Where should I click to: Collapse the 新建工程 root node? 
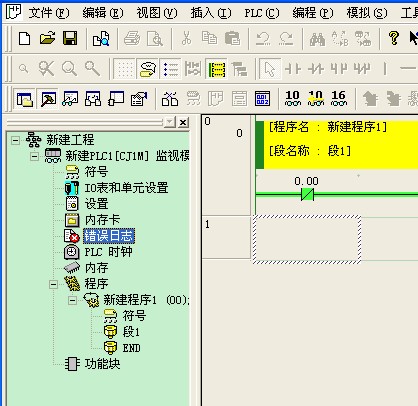tap(15, 140)
